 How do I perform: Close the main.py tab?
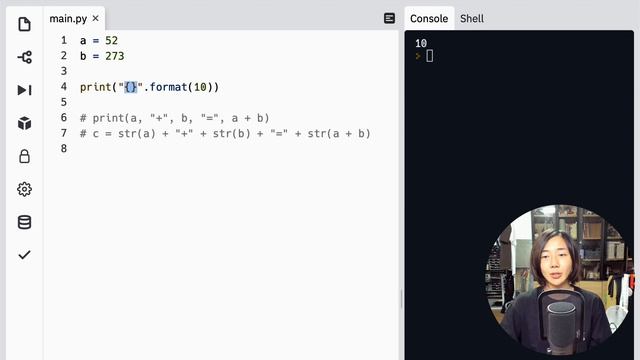point(96,18)
